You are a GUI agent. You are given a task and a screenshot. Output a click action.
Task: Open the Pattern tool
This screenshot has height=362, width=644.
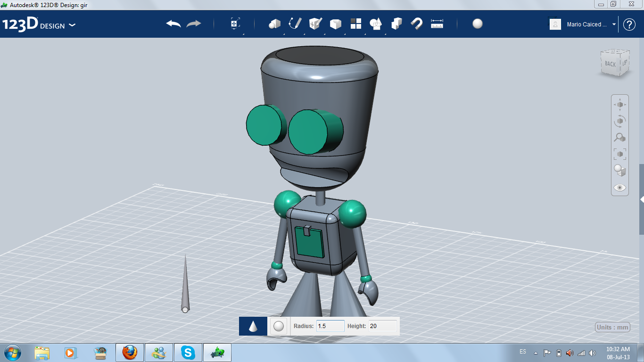coord(356,24)
